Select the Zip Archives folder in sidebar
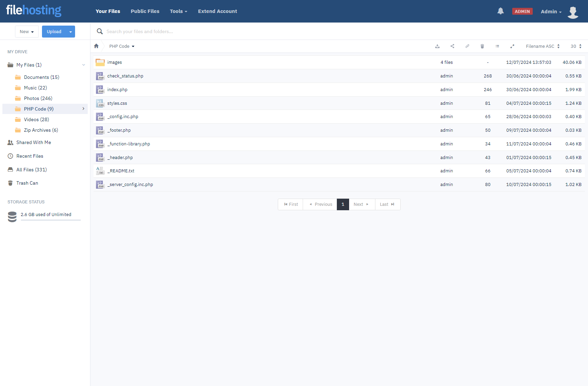The image size is (588, 386). 41,130
